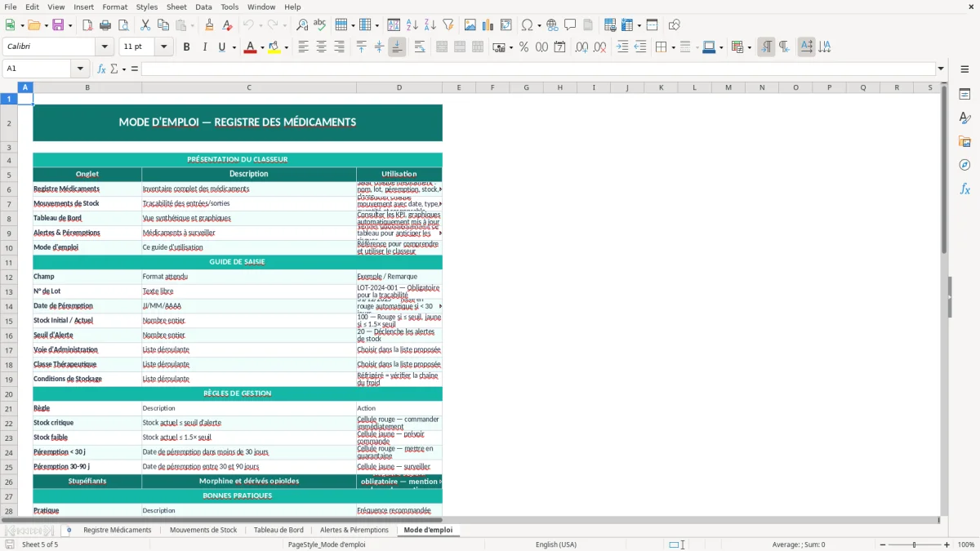Toggle Italic formatting
Viewport: 980px width, 551px height.
point(204,47)
